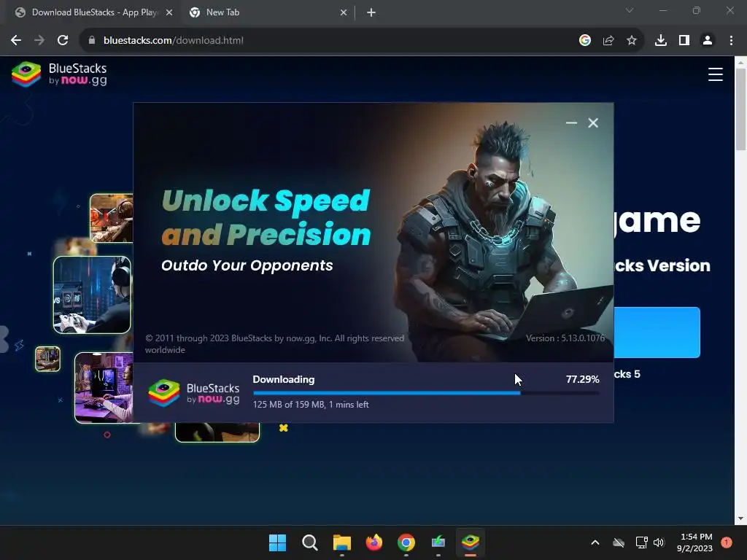Reload the BlueStacks download page

point(63,41)
